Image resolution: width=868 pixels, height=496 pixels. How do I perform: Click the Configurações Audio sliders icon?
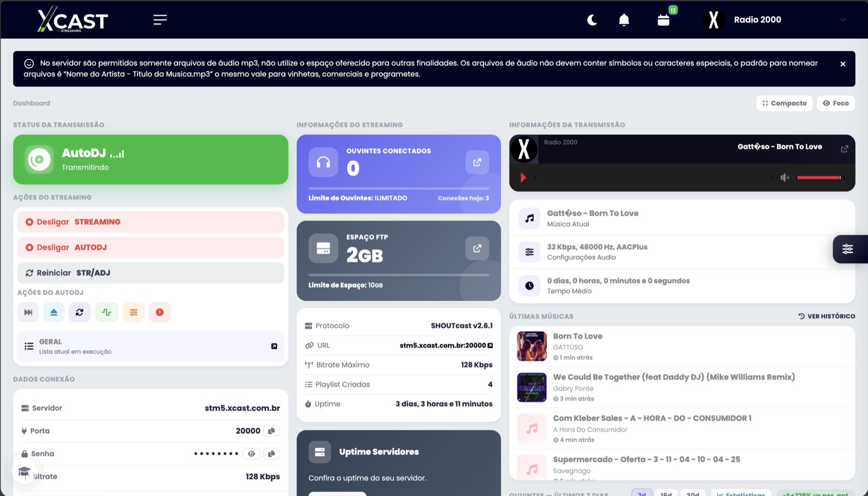pyautogui.click(x=529, y=252)
